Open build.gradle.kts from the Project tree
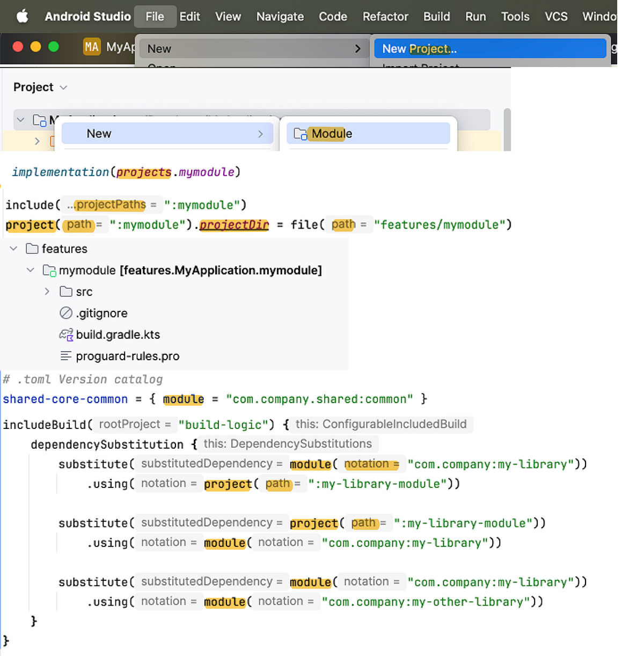Screen dimensions: 644x656 click(118, 334)
